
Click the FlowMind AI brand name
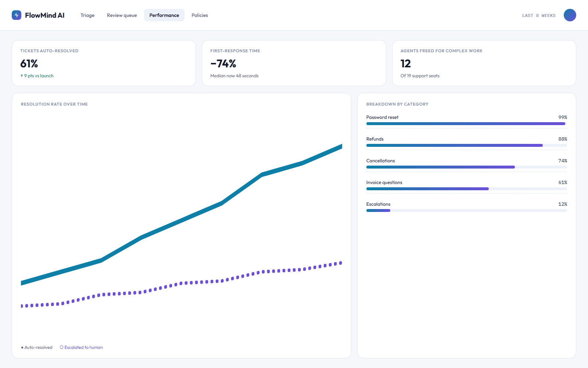pos(45,15)
